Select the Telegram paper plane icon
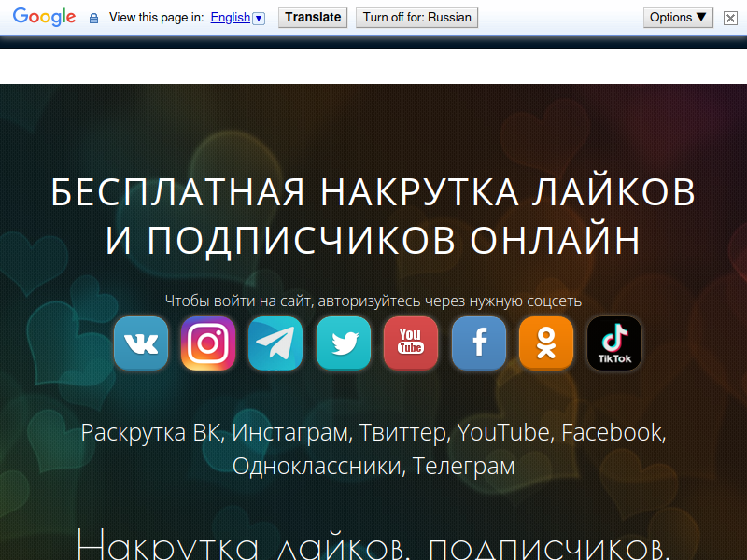The width and height of the screenshot is (747, 560). tap(275, 343)
